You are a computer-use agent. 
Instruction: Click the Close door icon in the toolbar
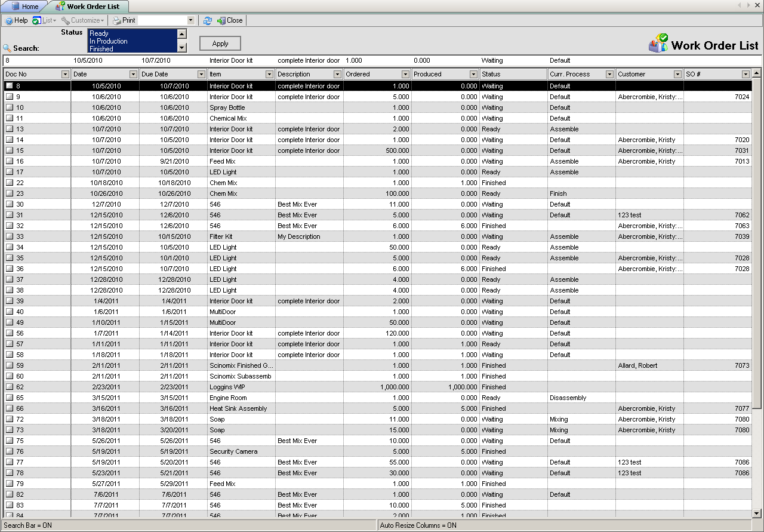[x=221, y=20]
